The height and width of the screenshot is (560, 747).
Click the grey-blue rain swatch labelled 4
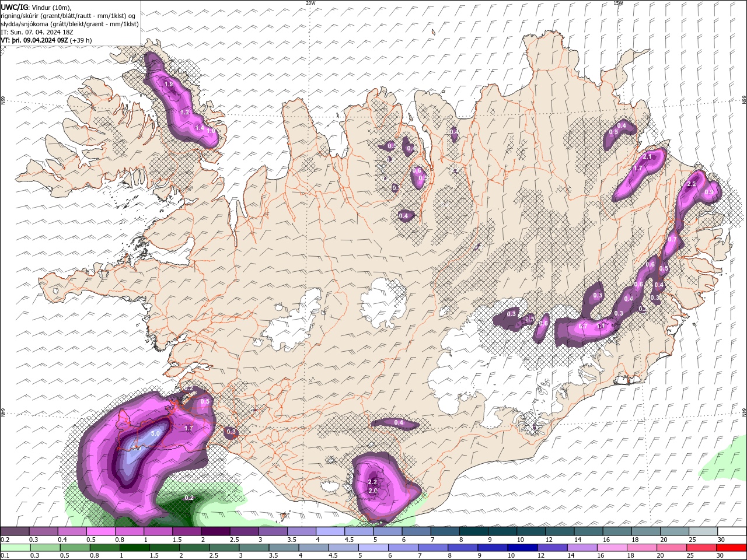(x=314, y=548)
